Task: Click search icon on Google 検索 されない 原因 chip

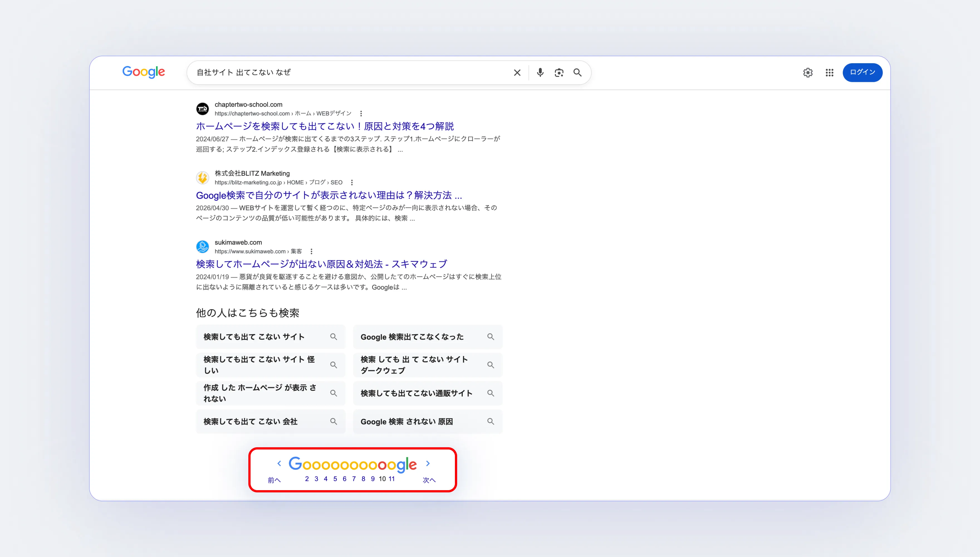Action: 491,422
